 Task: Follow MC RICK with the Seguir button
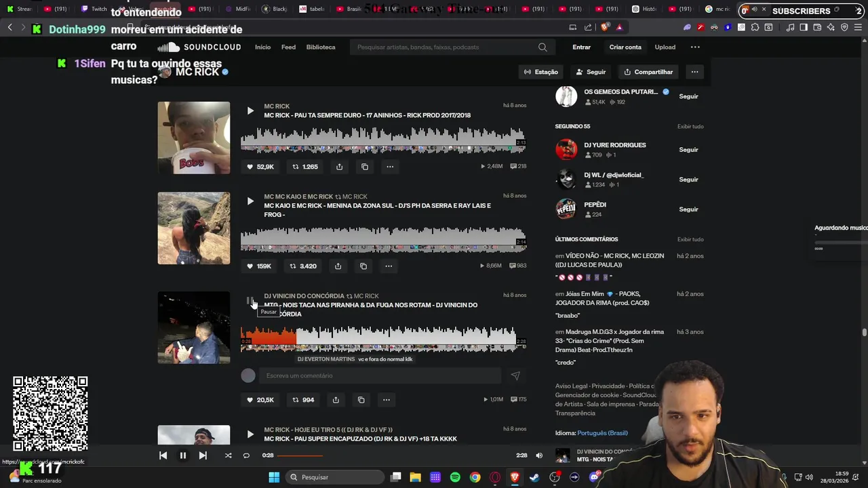click(x=591, y=72)
